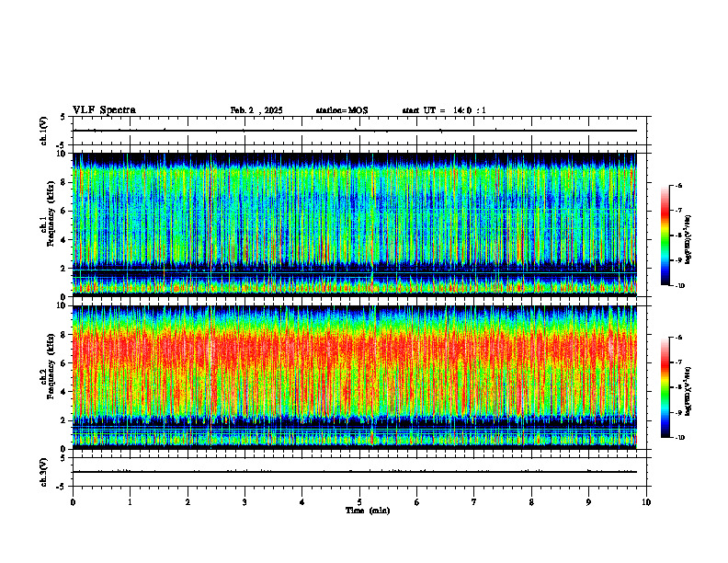Click ch.2 frequency tick label '4'
The image size is (728, 563).
coord(64,392)
